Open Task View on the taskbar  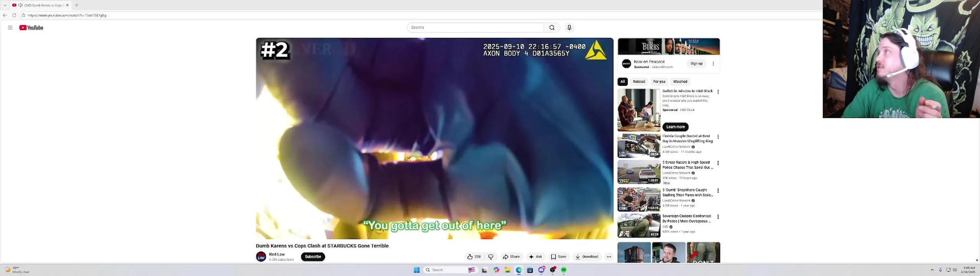coord(484,270)
